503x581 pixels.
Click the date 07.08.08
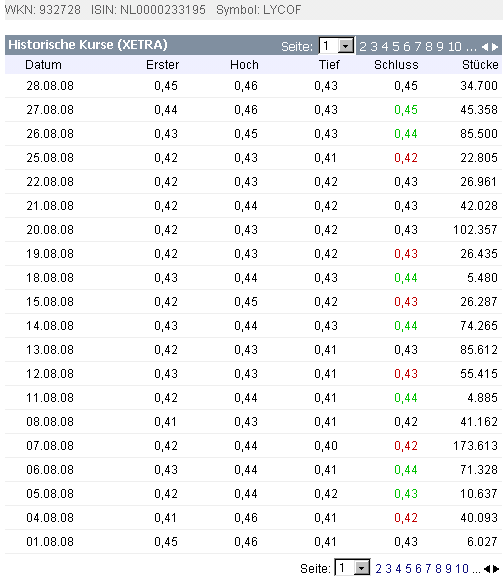(50, 445)
